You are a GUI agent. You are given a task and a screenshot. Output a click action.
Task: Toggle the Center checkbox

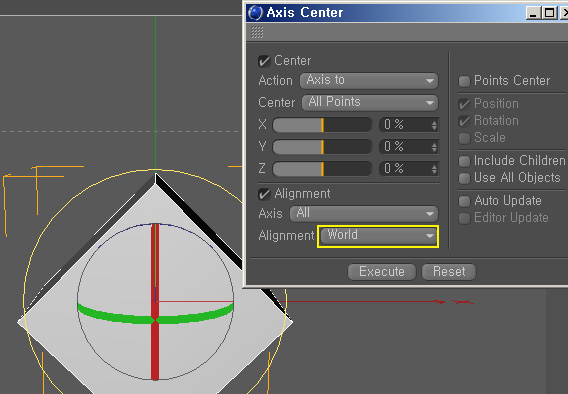pos(264,61)
